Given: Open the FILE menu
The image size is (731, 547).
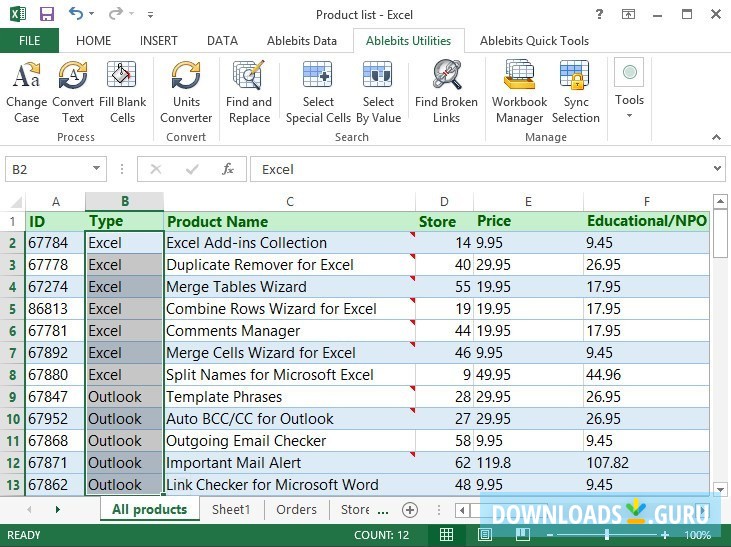Looking at the screenshot, I should tap(29, 41).
